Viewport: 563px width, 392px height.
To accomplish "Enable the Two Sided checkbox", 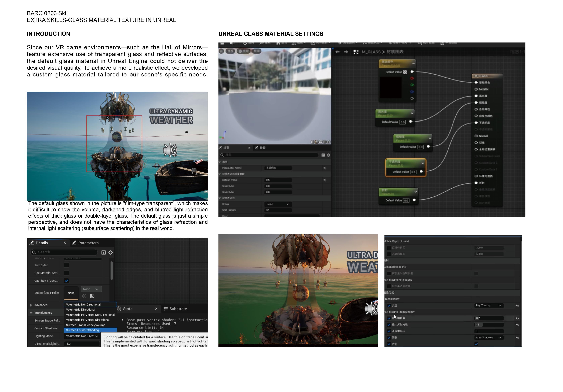I will [x=66, y=265].
